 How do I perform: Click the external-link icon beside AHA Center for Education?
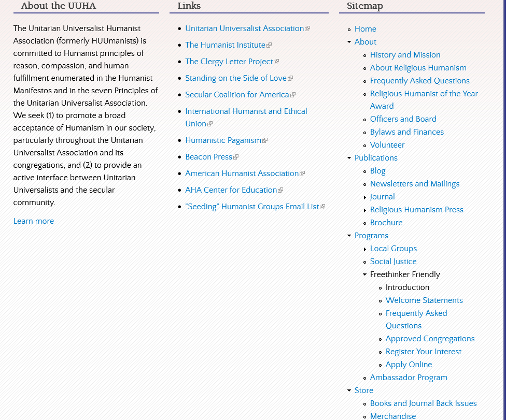click(281, 190)
